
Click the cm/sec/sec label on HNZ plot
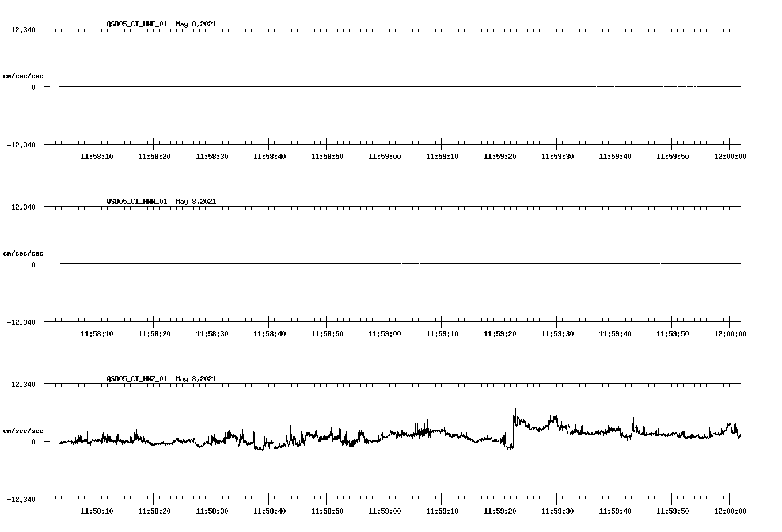24,430
